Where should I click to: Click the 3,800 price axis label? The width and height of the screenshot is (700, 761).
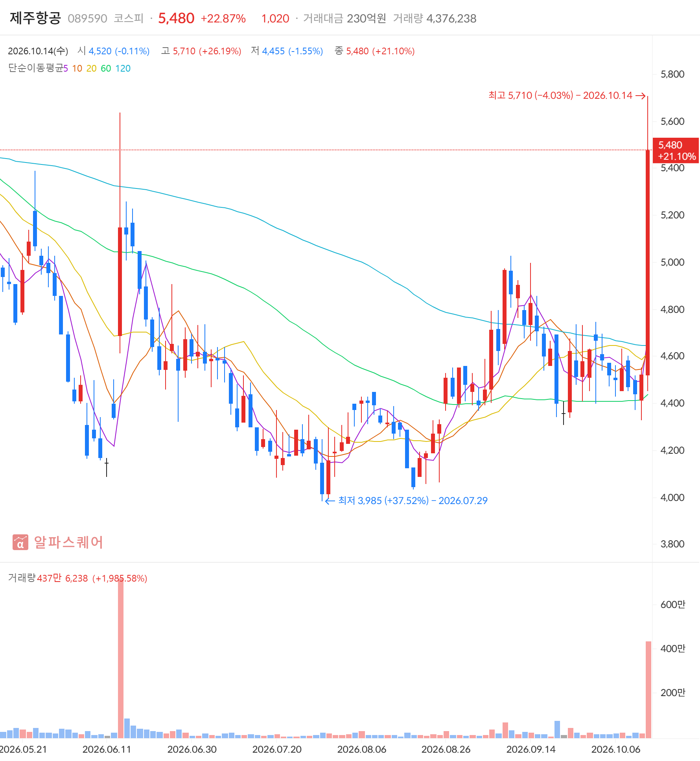coord(672,544)
